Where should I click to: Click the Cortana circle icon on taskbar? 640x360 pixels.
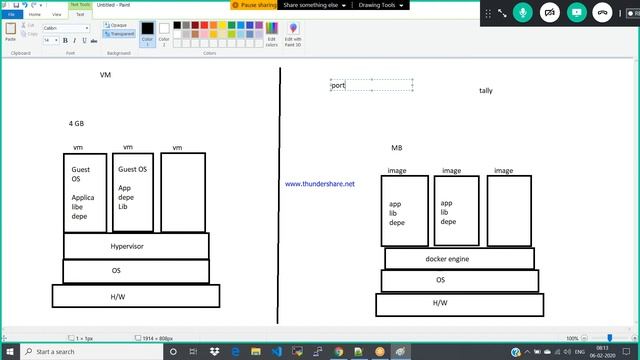[173, 351]
